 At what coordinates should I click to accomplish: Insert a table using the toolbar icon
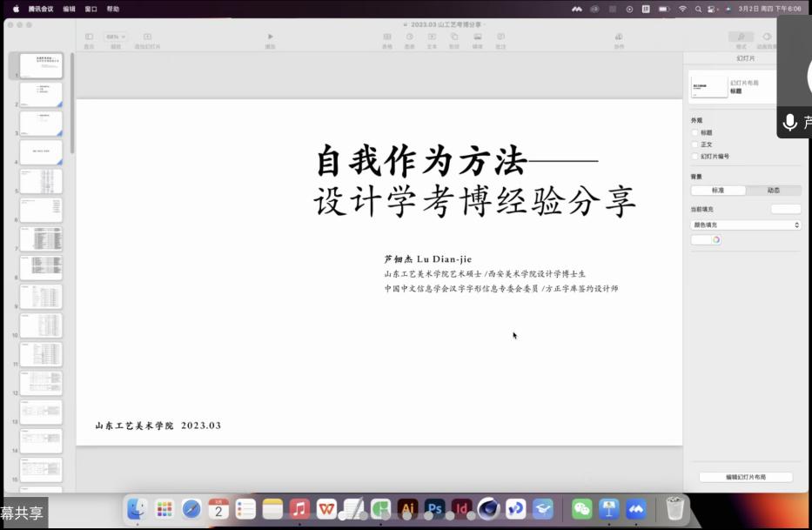click(x=387, y=37)
